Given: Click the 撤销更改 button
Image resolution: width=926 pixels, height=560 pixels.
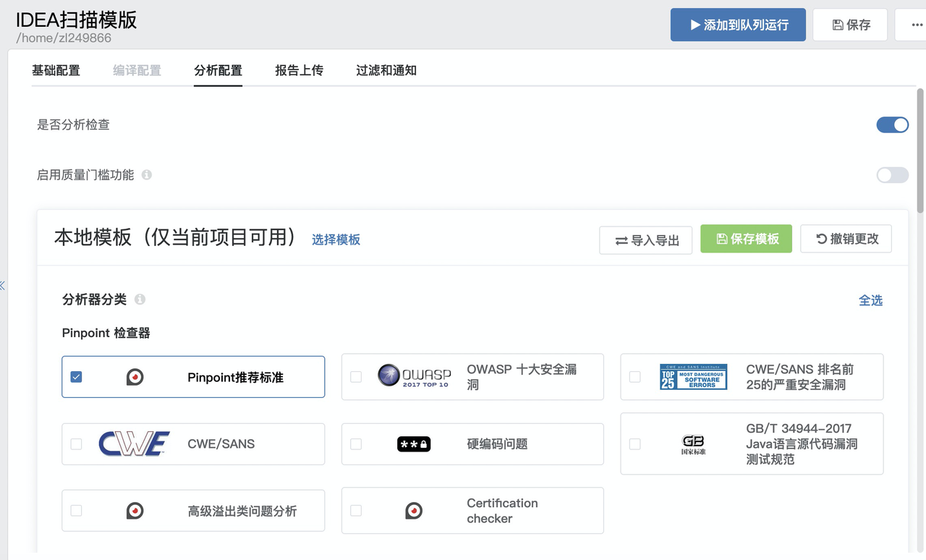Looking at the screenshot, I should (x=846, y=239).
